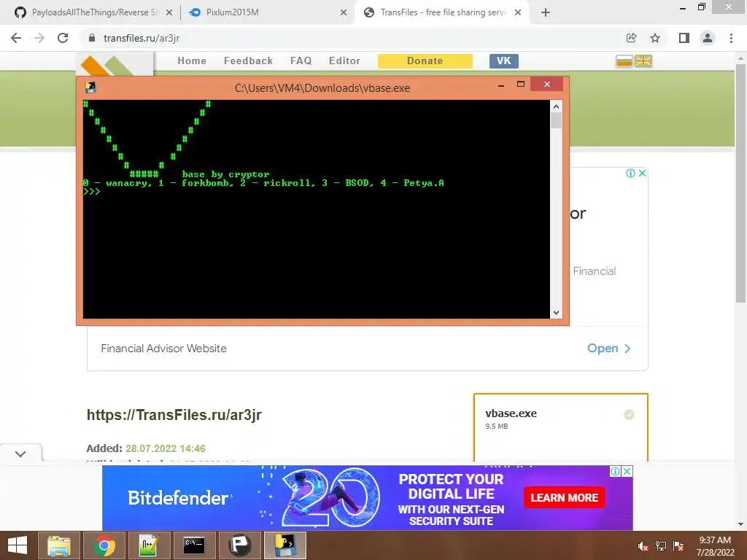Image resolution: width=747 pixels, height=560 pixels.
Task: Open the FAQ page
Action: (x=301, y=61)
